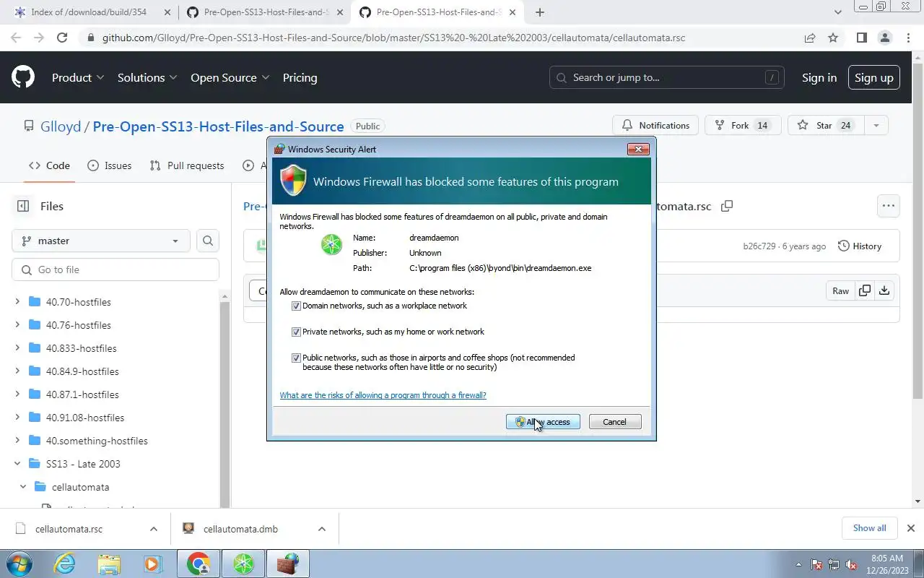Open the Pull requests tab
924x578 pixels.
click(187, 165)
